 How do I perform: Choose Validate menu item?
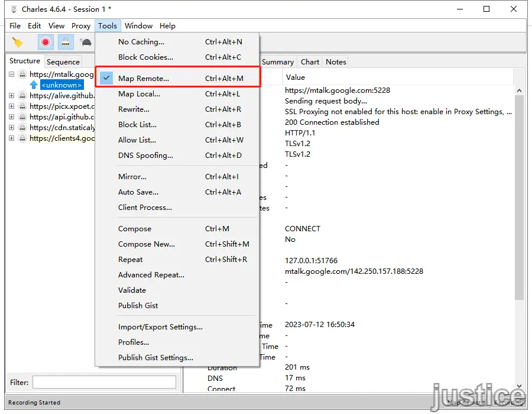[x=178, y=290]
